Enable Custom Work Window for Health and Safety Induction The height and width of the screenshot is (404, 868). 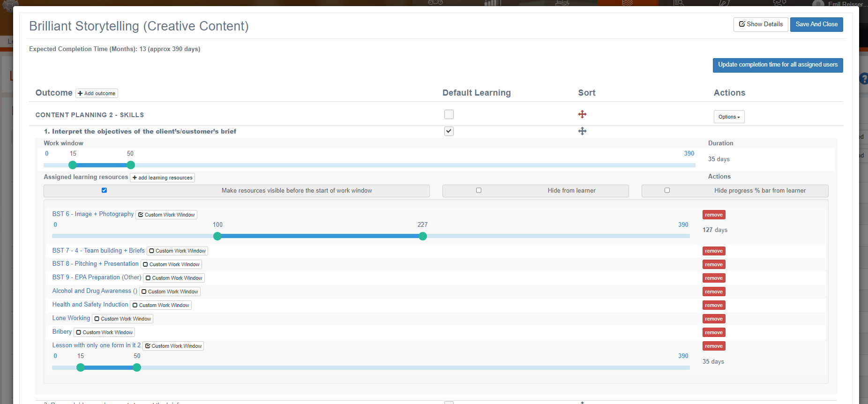[161, 305]
